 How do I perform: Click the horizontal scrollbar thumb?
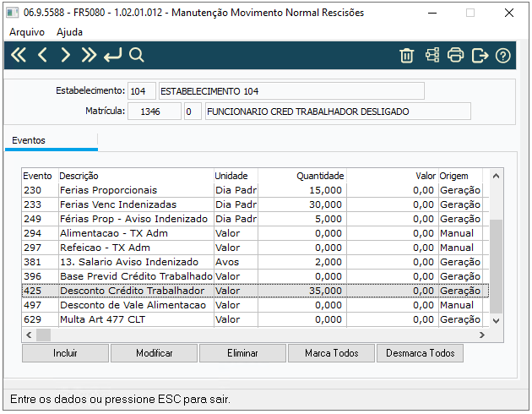pyautogui.click(x=43, y=335)
